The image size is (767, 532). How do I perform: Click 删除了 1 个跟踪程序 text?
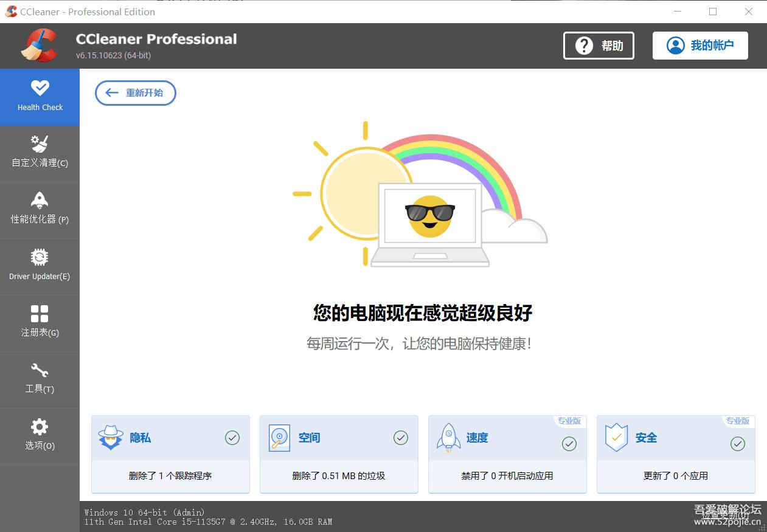[170, 476]
